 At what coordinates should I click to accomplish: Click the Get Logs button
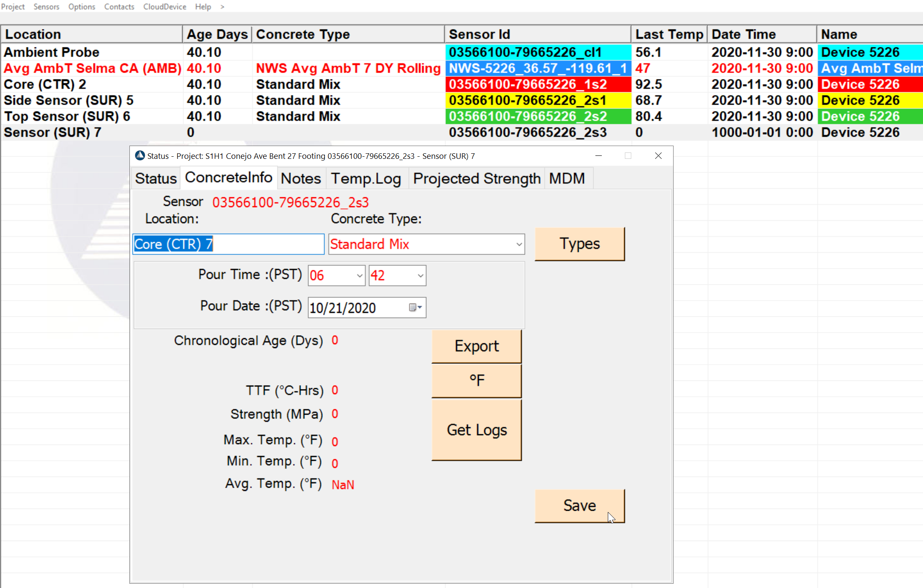point(477,430)
